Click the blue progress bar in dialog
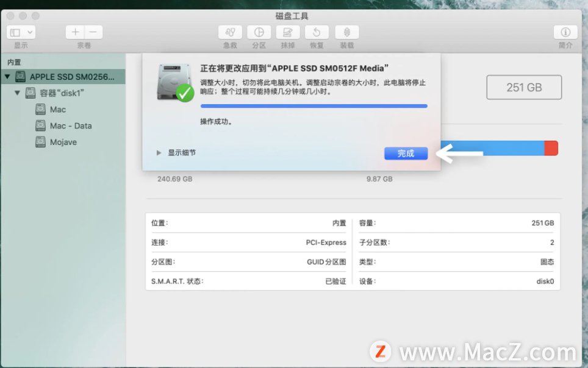The image size is (588, 368). 314,106
